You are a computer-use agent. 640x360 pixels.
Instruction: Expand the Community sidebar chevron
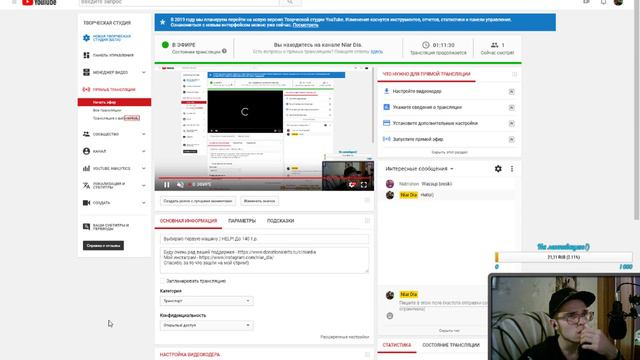point(144,134)
